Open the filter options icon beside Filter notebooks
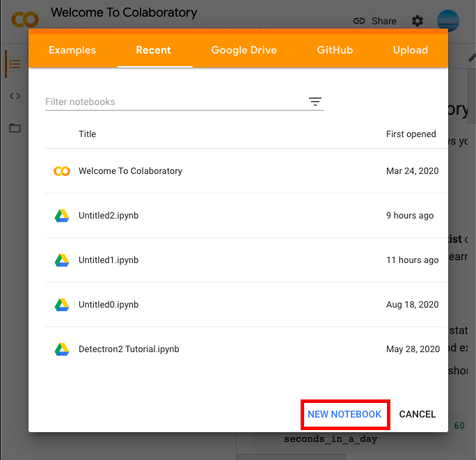Screen dimensions: 476x460 click(315, 102)
